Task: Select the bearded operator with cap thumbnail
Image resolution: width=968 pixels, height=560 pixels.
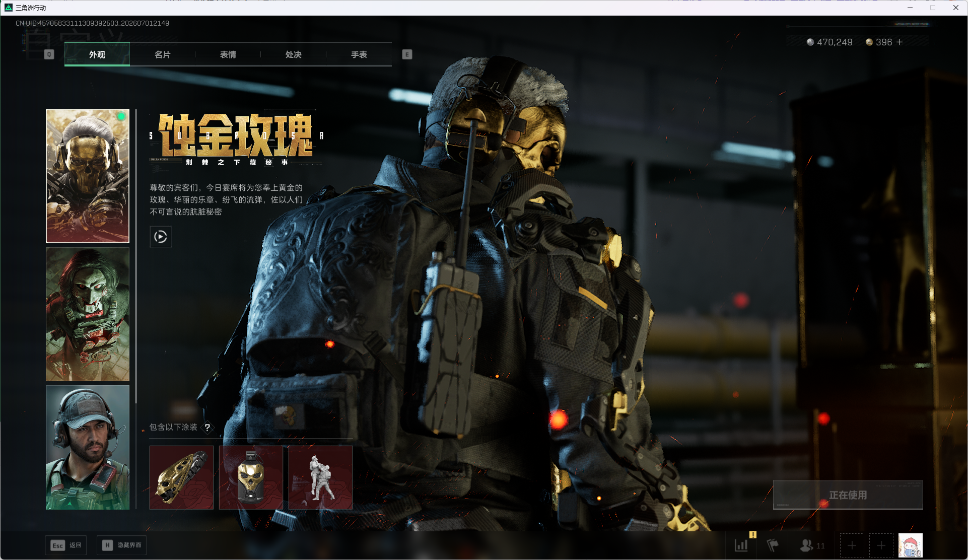Action: (x=88, y=448)
